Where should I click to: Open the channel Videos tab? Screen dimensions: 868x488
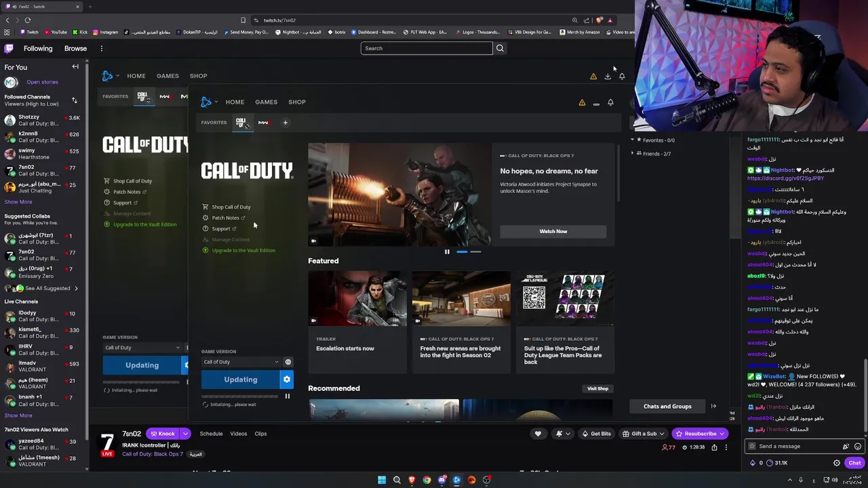(238, 434)
